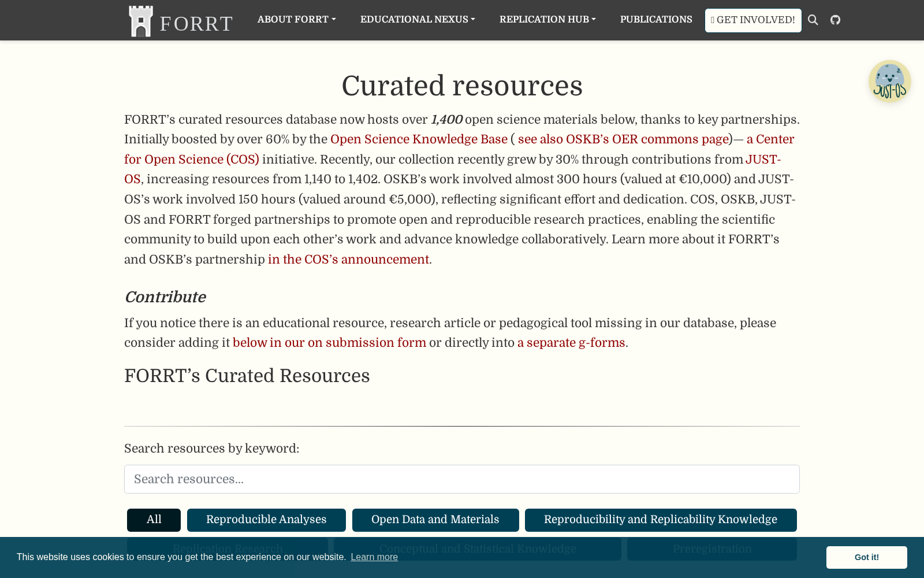Click the Curated resources page heading
Screen dimensions: 924x578
coord(462,86)
